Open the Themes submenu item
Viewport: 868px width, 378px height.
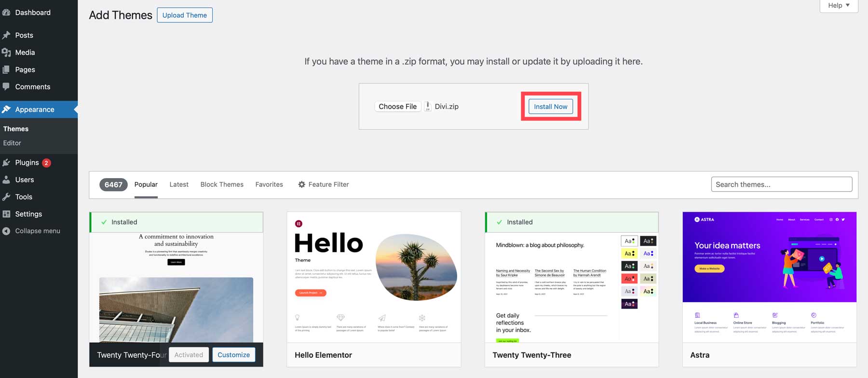click(x=16, y=129)
